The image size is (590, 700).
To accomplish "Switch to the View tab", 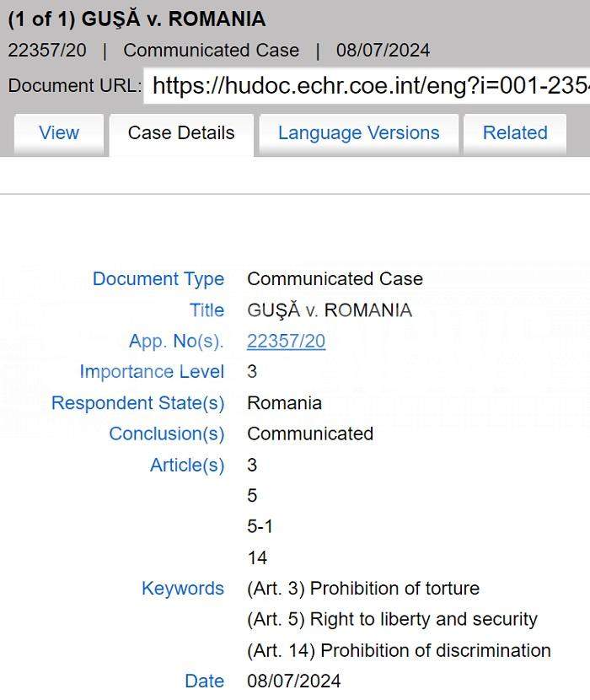I will [59, 133].
